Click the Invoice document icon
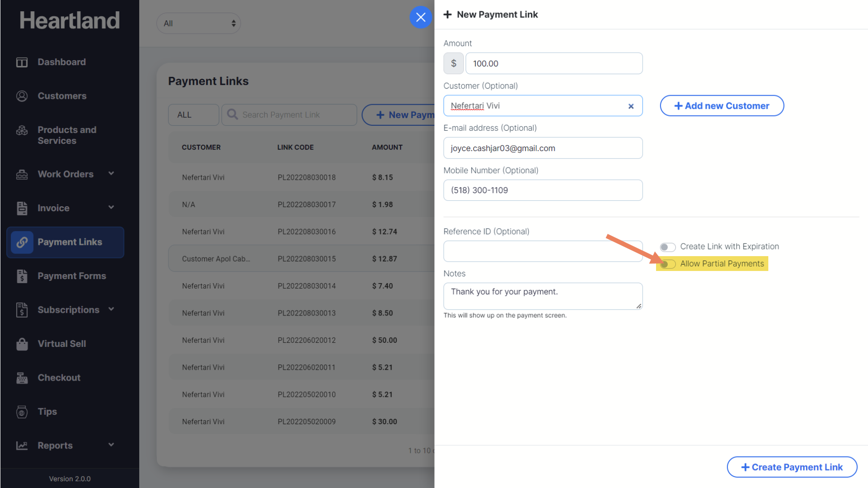 coord(22,208)
